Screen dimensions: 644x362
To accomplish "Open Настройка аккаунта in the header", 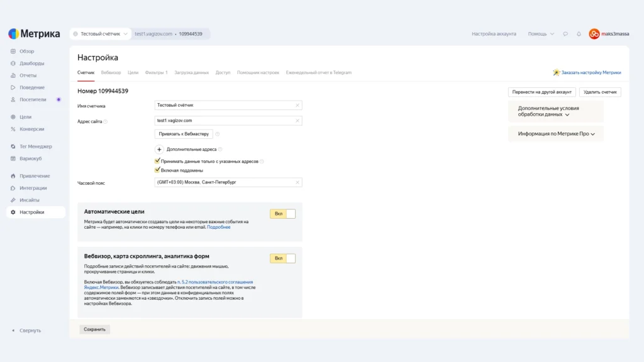I will pyautogui.click(x=494, y=34).
